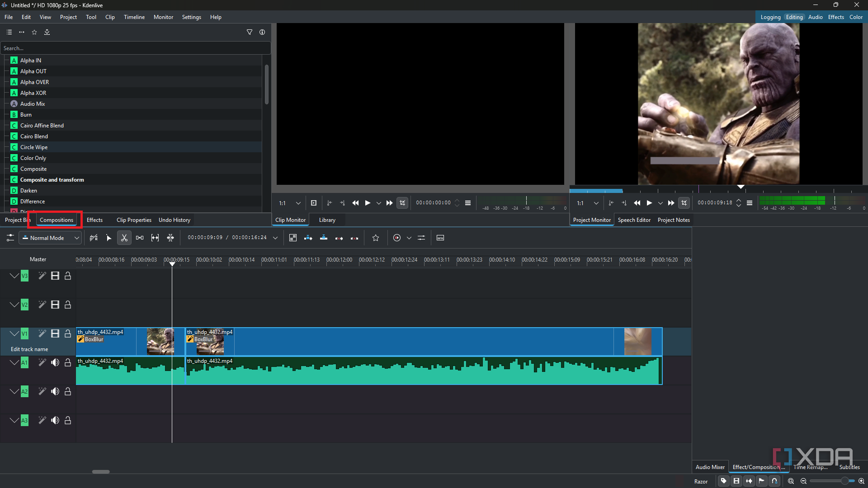Expand Clip Monitor play options arrow
The image size is (868, 488).
[x=379, y=203]
